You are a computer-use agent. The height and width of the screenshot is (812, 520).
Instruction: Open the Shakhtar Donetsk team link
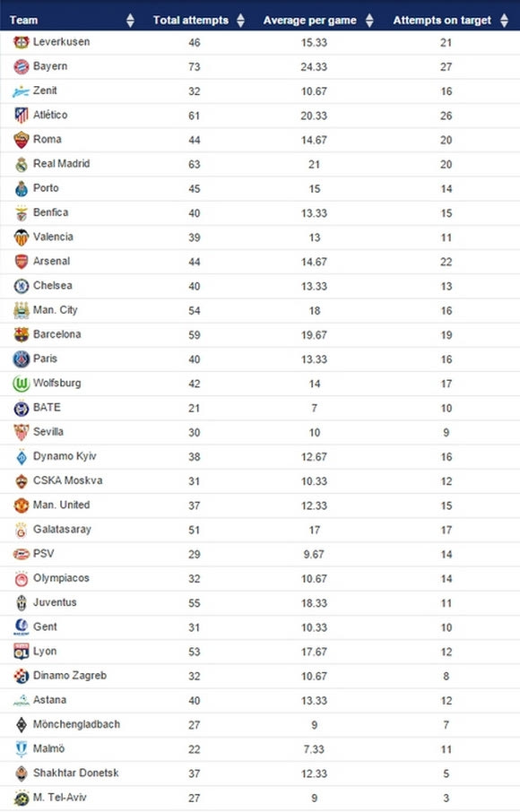(76, 773)
